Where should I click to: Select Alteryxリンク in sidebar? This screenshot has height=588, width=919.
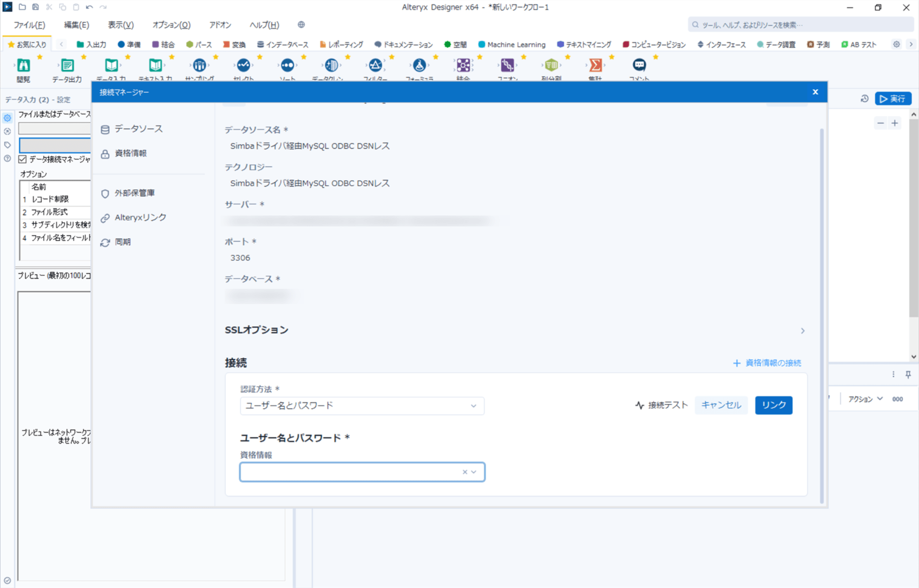pos(134,218)
